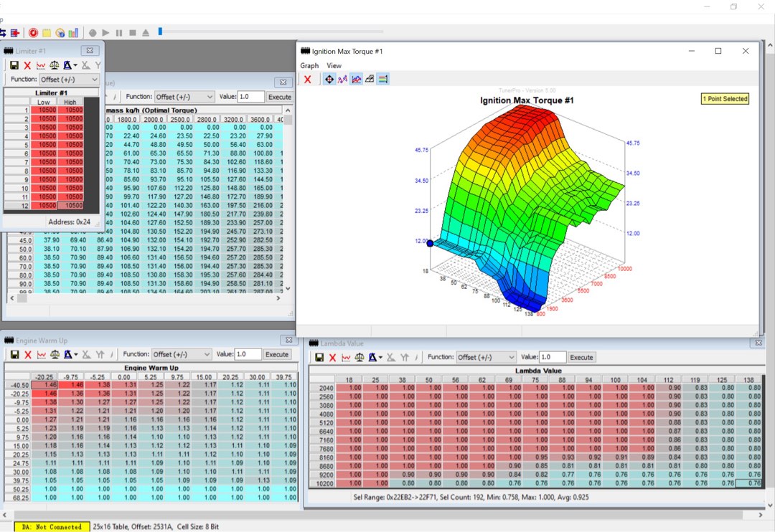Viewport: 775px width, 532px height.
Task: Save the Limiter #1 table
Action: (14, 65)
